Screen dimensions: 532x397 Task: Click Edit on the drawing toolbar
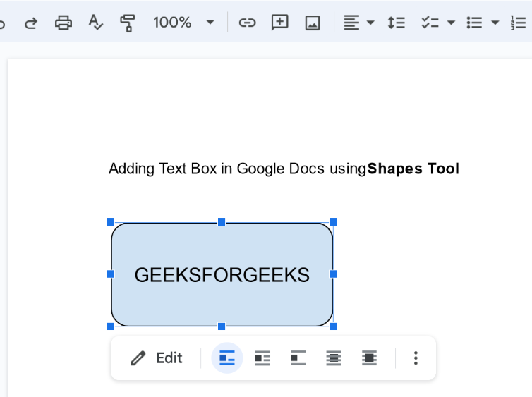tap(157, 358)
